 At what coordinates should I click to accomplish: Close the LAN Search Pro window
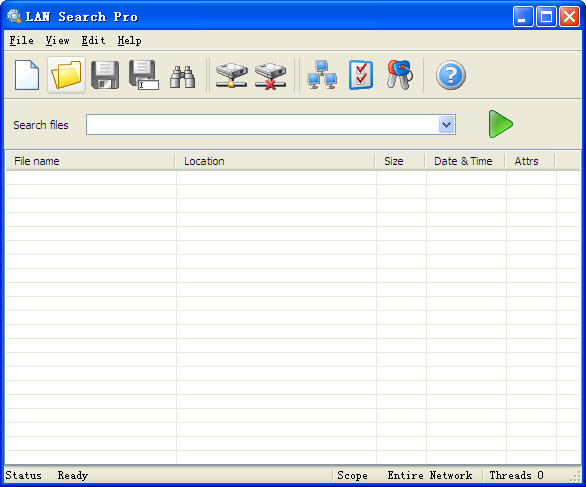coord(569,16)
